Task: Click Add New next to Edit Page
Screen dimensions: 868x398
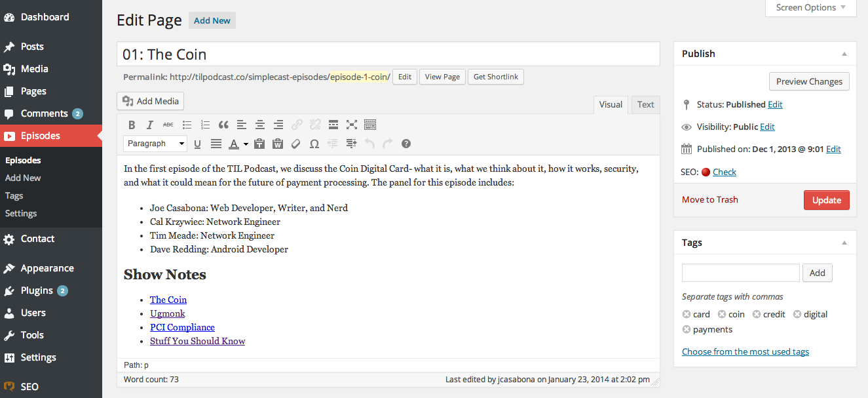Action: [x=212, y=20]
